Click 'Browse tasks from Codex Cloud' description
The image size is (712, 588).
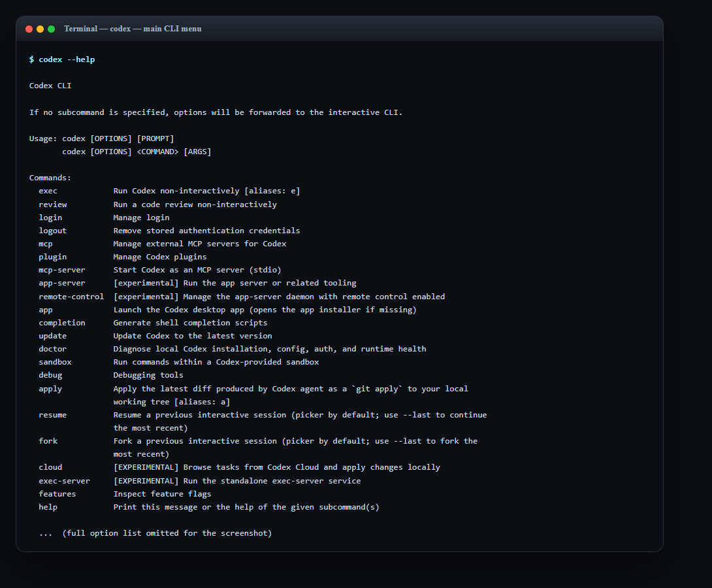pos(312,467)
